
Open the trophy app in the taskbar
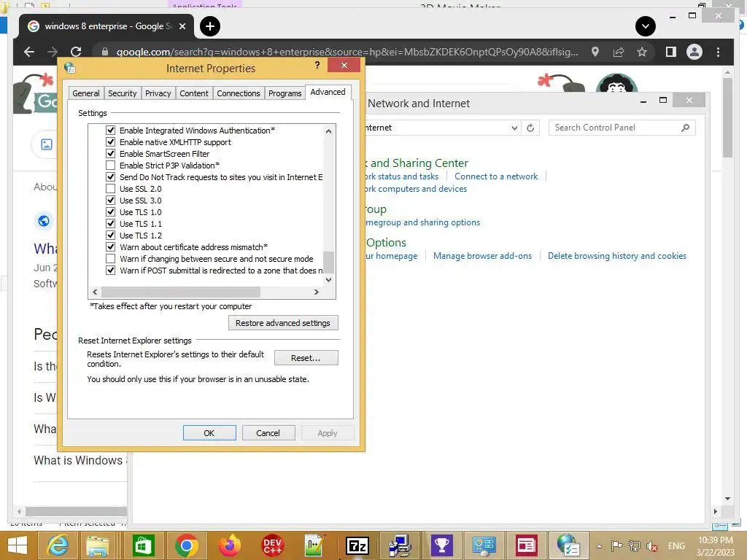click(441, 545)
